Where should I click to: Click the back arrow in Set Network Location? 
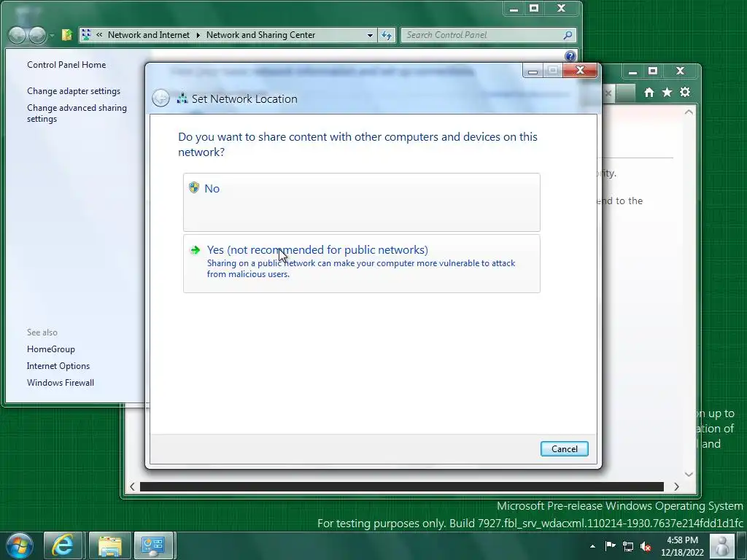tap(160, 98)
